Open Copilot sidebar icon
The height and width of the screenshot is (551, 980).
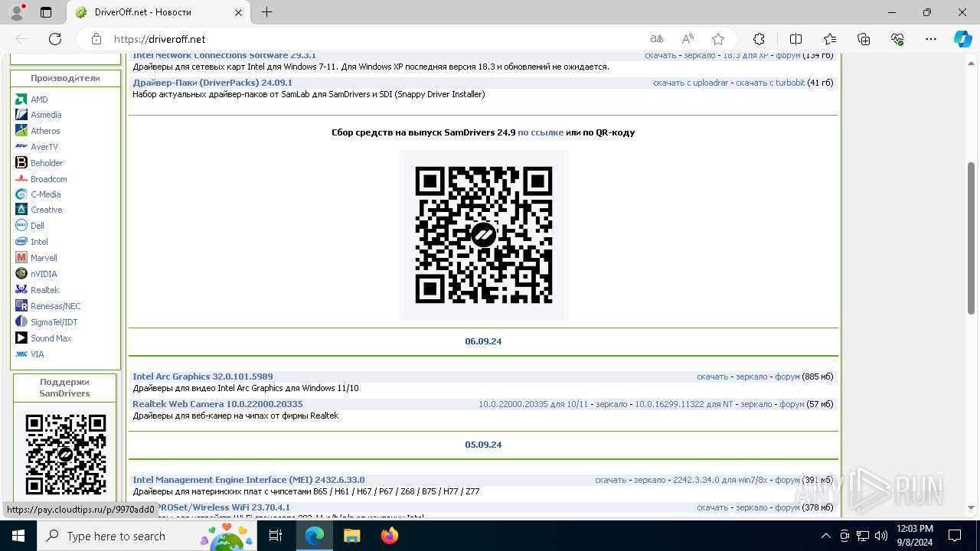point(962,39)
